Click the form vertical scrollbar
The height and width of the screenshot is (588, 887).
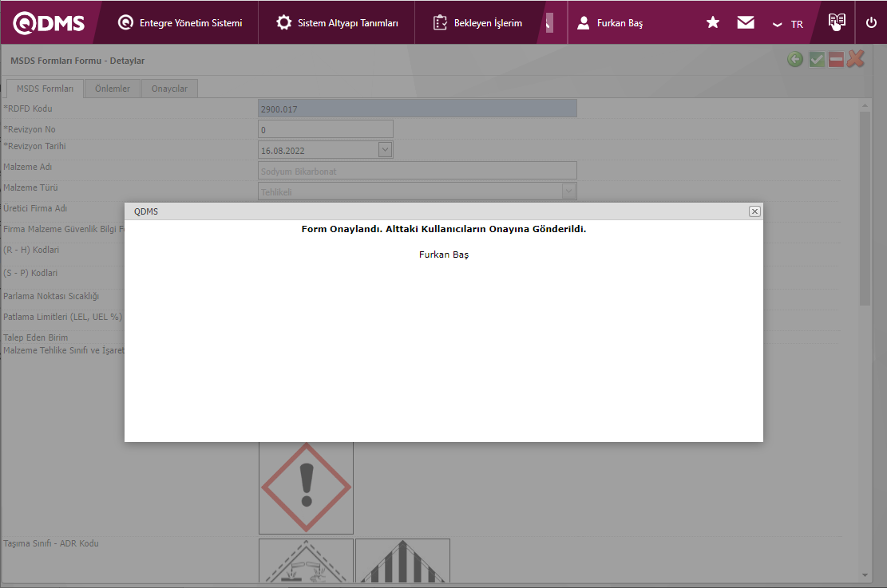865,208
